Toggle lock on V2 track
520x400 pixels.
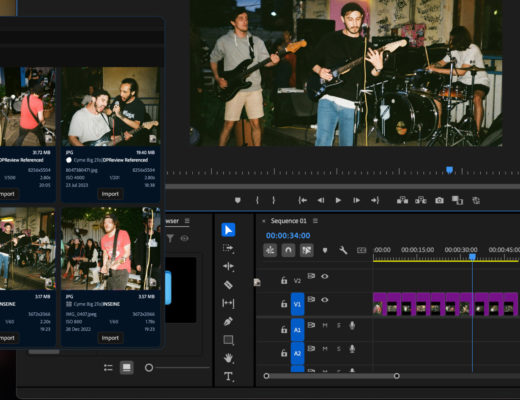pyautogui.click(x=284, y=280)
